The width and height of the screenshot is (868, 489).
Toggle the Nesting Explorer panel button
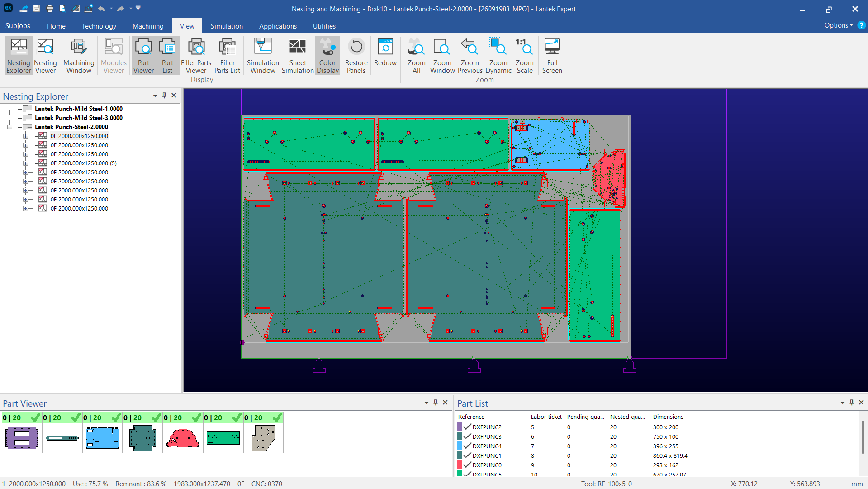19,55
